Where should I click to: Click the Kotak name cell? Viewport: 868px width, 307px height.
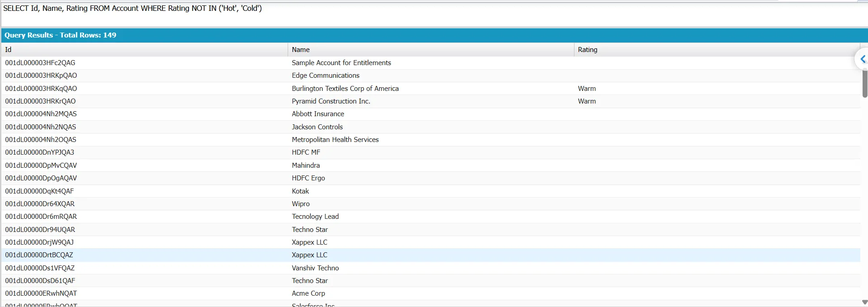pyautogui.click(x=300, y=191)
